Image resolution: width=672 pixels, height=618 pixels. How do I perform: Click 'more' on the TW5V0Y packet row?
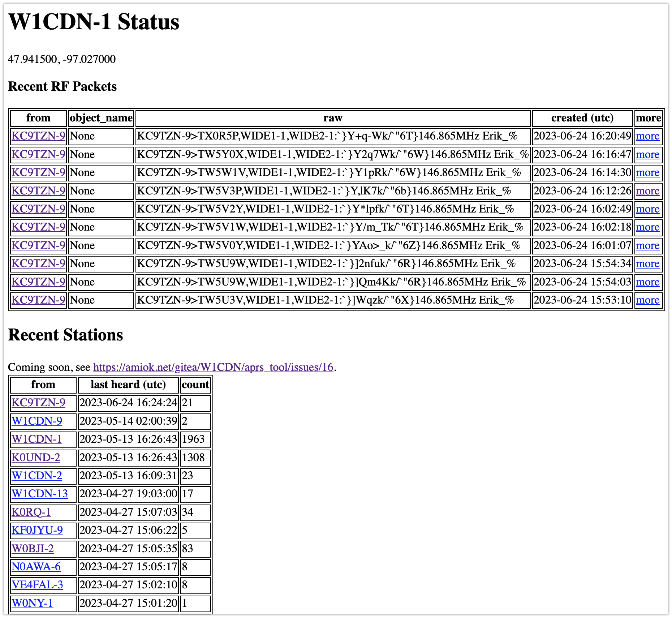point(647,245)
